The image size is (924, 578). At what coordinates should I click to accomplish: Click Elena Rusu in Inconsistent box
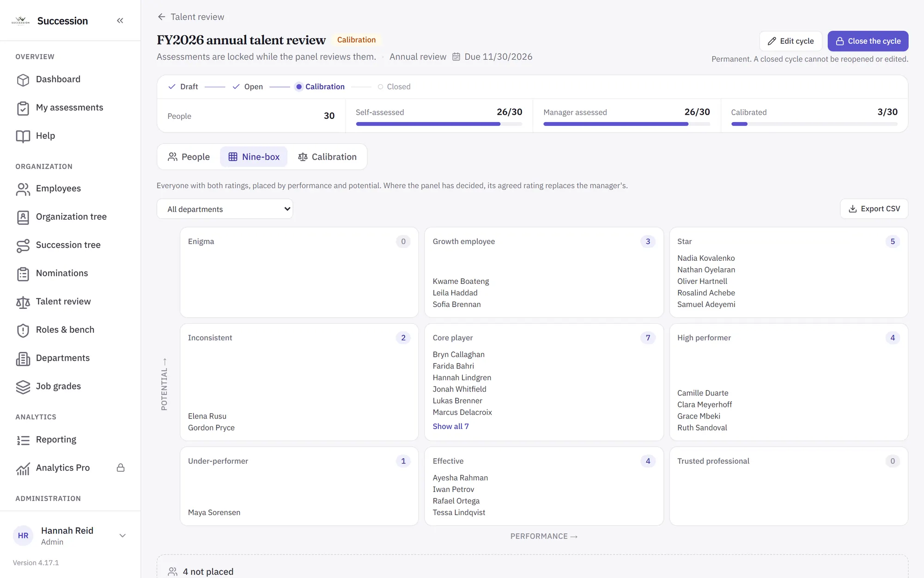(x=207, y=416)
